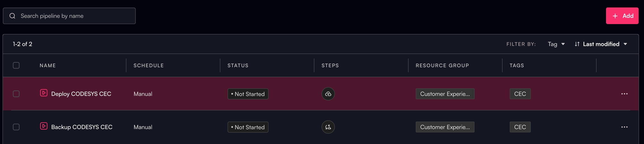Click the Customer Experie... resource group on Backup row
This screenshot has height=144, width=644.
pos(445,127)
